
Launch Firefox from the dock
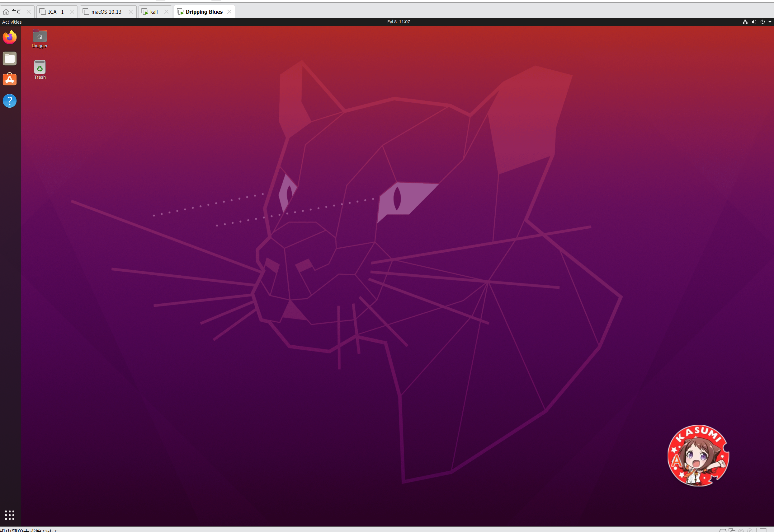(10, 37)
